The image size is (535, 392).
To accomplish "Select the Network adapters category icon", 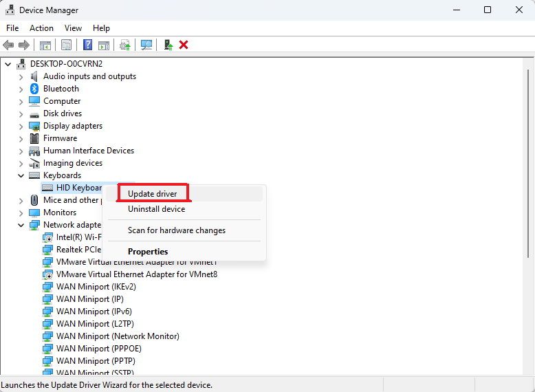I will pos(34,225).
